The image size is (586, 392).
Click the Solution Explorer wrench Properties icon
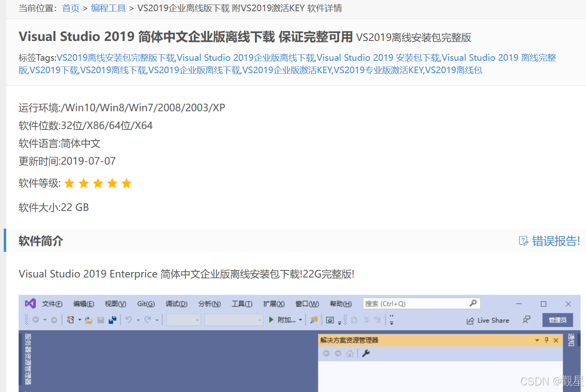click(366, 353)
